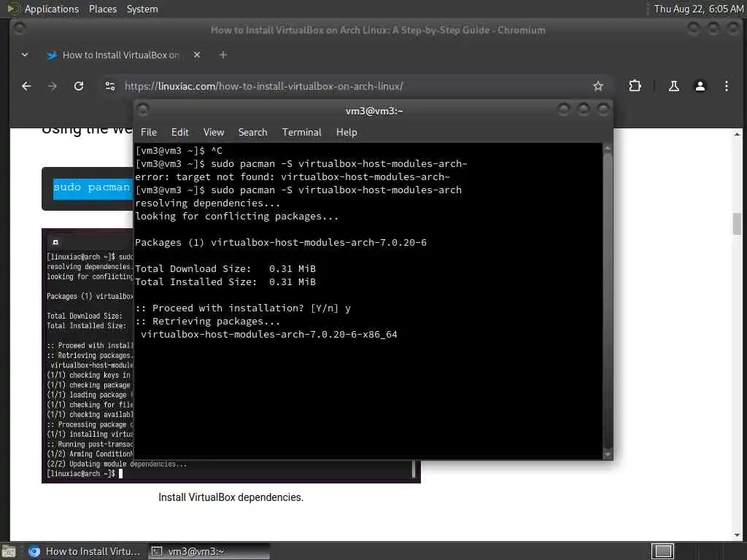Bookmark this page with the star
The image size is (747, 560).
pyautogui.click(x=598, y=86)
